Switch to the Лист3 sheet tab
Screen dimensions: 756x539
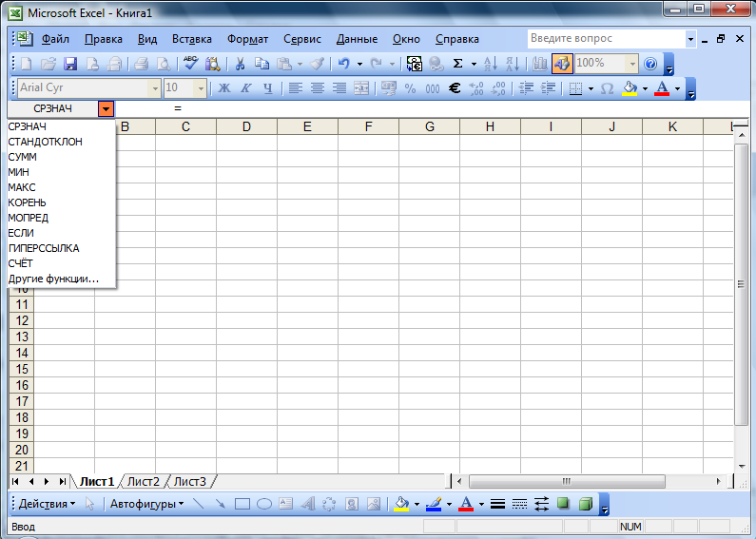click(x=190, y=482)
